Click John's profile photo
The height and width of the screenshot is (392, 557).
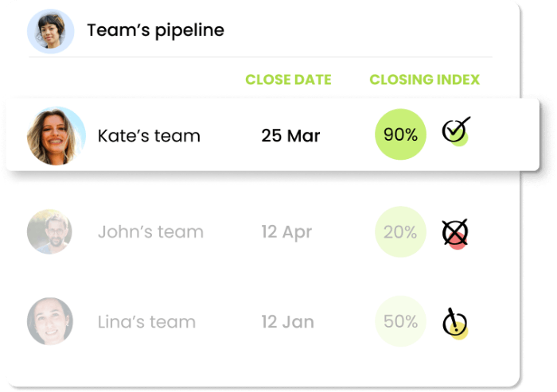pos(49,231)
